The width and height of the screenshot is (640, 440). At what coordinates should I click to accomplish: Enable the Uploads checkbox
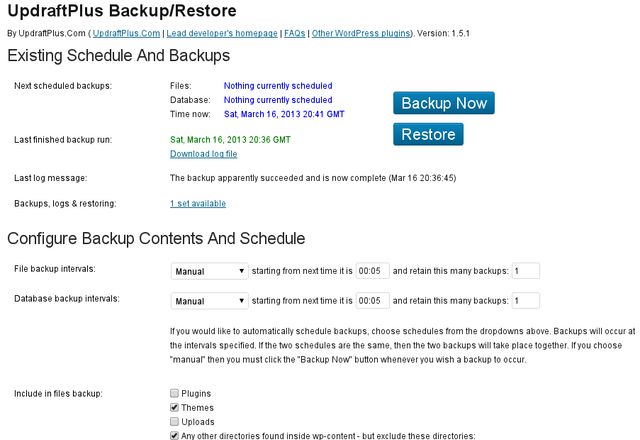(174, 421)
